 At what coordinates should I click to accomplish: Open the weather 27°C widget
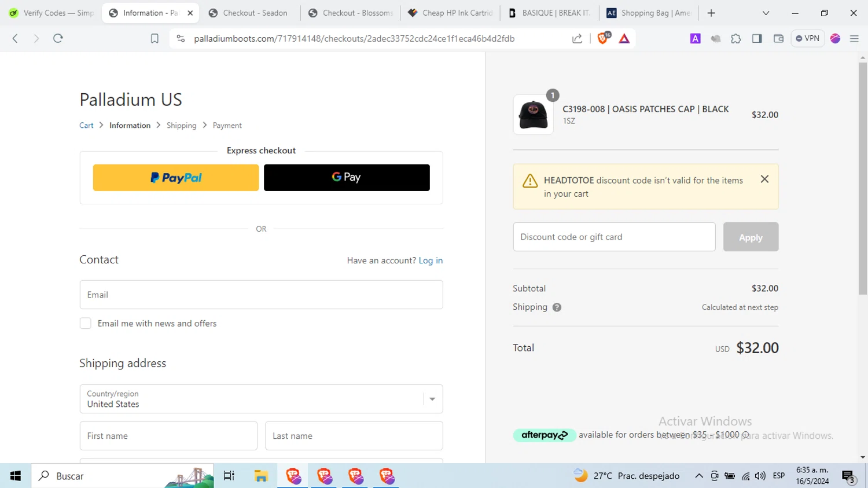(627, 476)
